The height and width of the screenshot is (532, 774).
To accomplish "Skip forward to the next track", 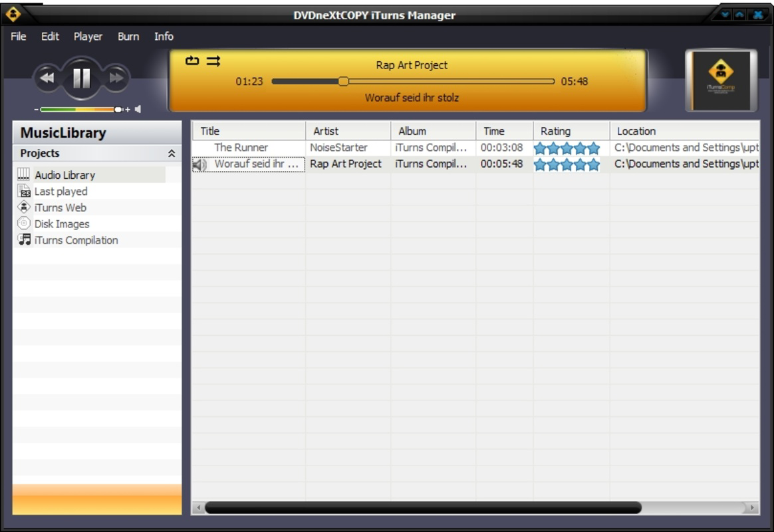I will 116,78.
